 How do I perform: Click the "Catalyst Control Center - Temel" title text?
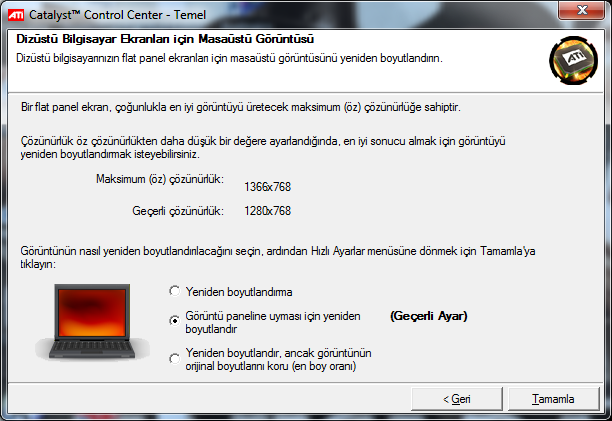pos(117,15)
